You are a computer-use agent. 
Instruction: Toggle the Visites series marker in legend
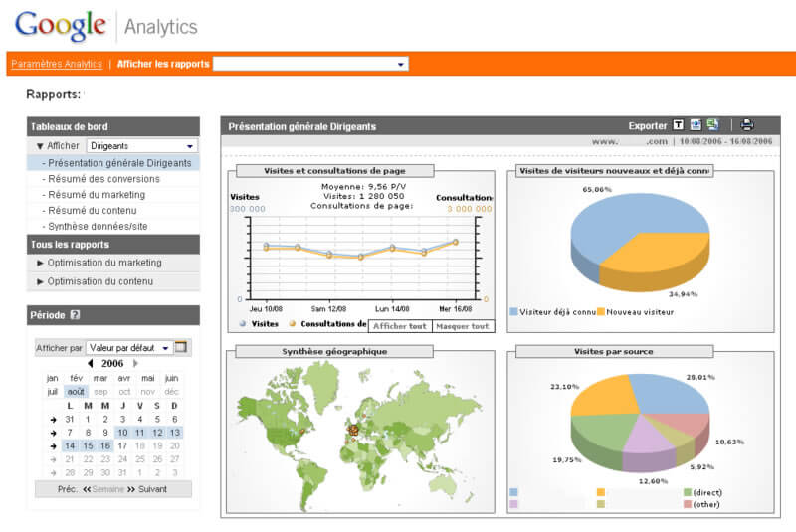tap(242, 323)
